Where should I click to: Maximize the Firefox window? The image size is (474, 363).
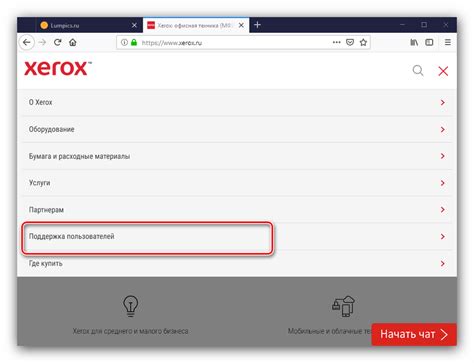point(424,25)
